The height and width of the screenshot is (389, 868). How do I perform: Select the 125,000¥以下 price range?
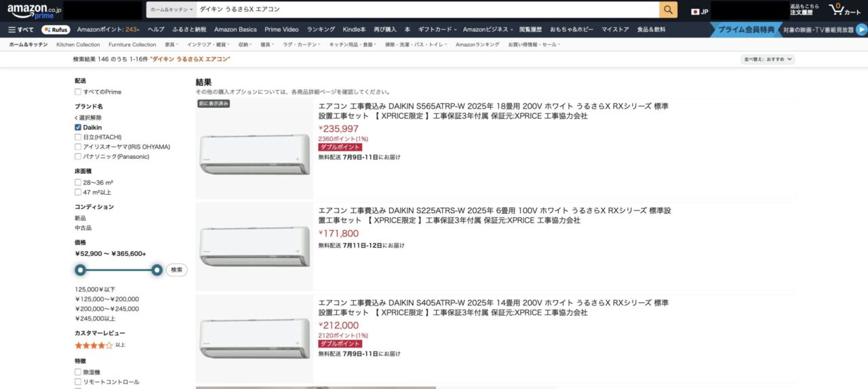[94, 289]
